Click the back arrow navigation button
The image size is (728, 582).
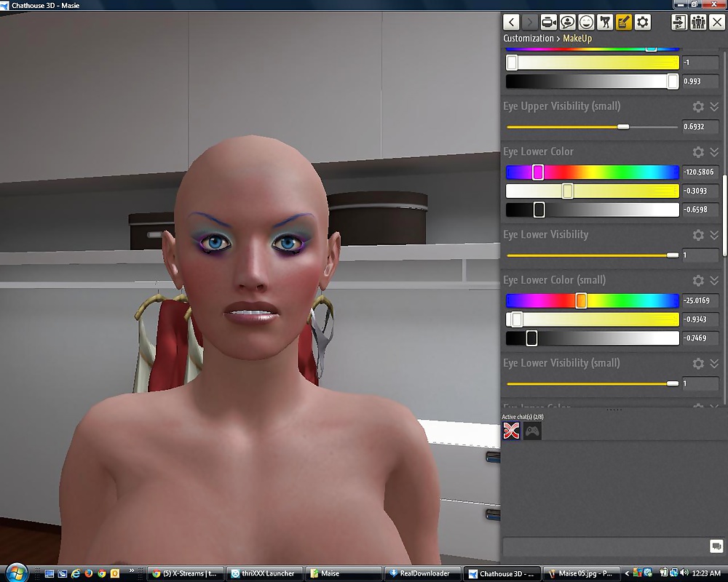point(512,22)
